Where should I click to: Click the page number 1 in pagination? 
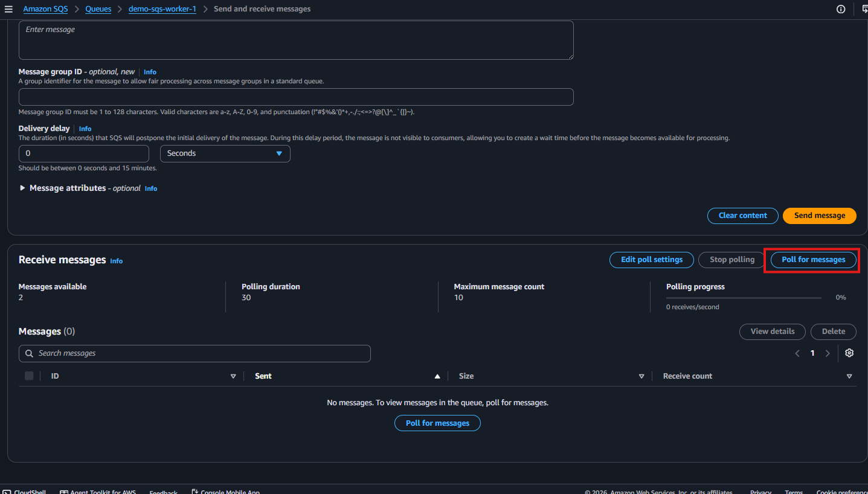(x=812, y=353)
